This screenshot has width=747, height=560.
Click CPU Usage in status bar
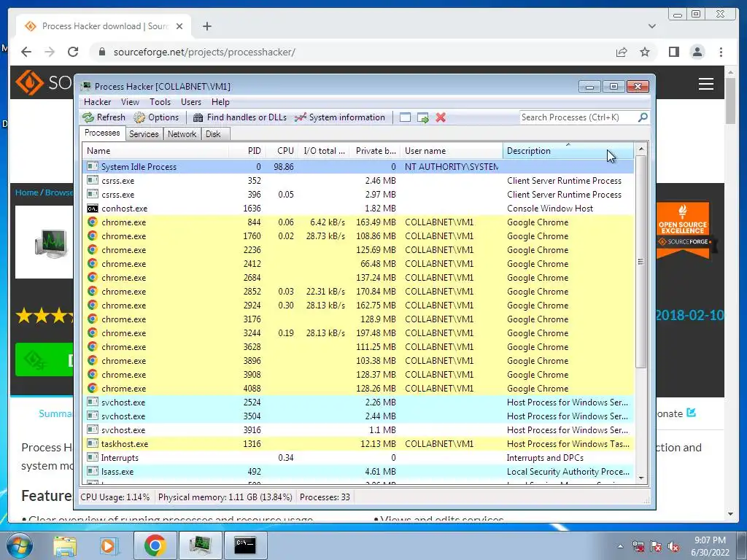(x=115, y=497)
